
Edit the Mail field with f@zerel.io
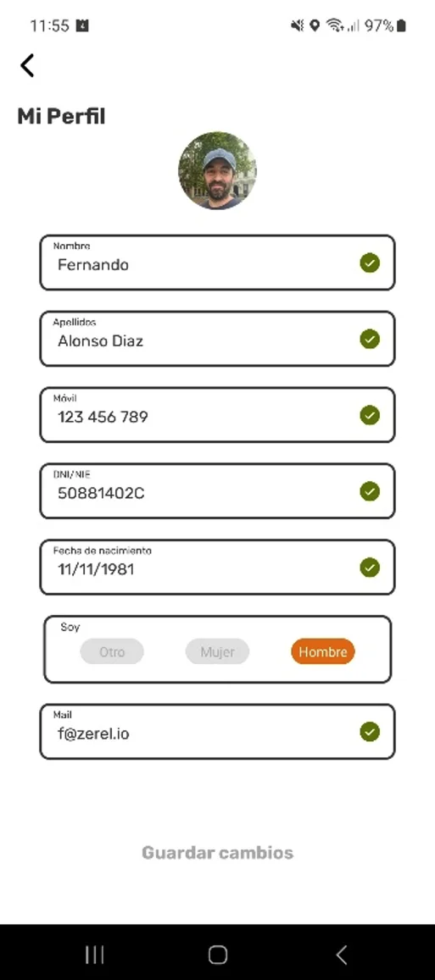[x=217, y=731]
